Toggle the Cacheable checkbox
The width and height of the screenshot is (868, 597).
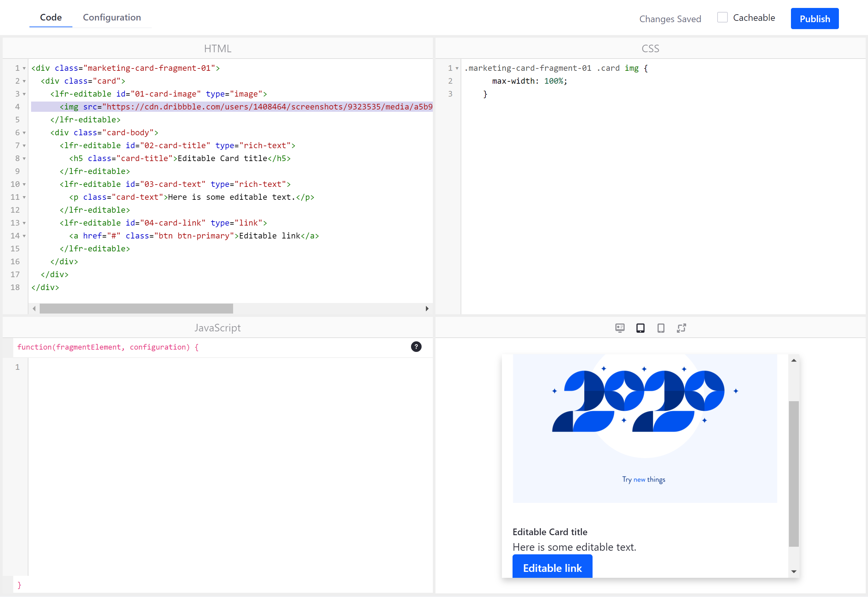coord(723,18)
